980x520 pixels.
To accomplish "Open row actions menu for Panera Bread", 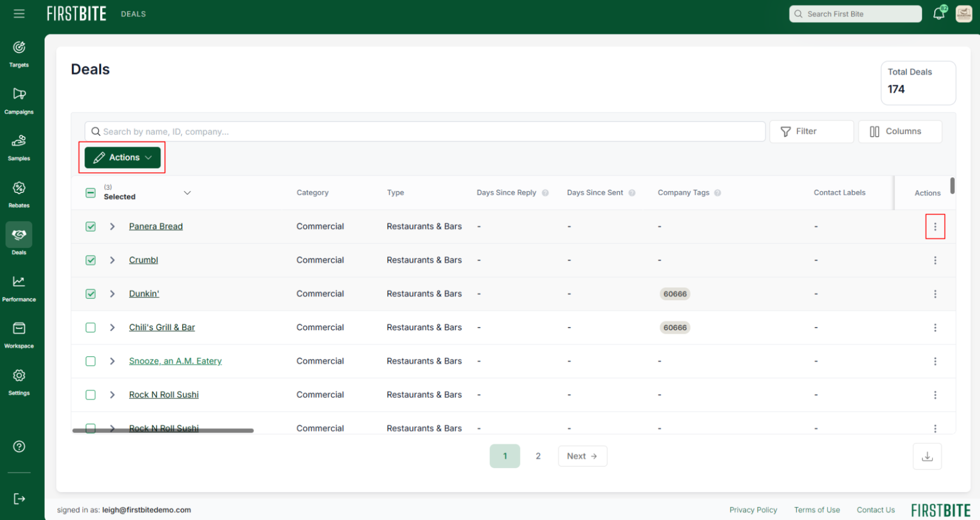I will (935, 227).
